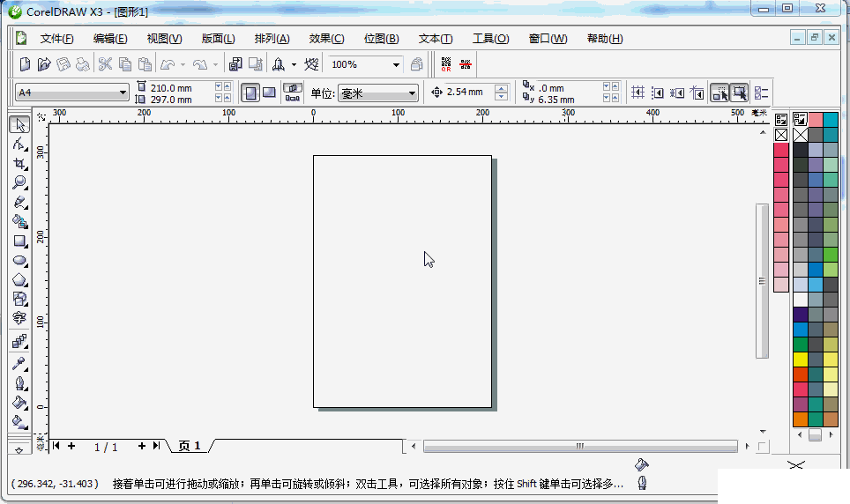Select the Freehand drawing tool
The width and height of the screenshot is (850, 504).
click(x=19, y=202)
